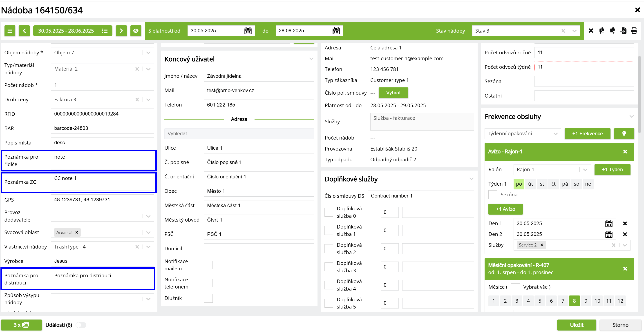Image resolution: width=644 pixels, height=333 pixels.
Task: Click the Vybrat contract button
Action: 393,93
